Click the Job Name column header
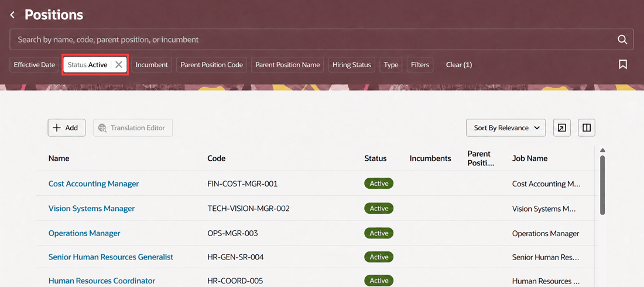 [x=530, y=158]
